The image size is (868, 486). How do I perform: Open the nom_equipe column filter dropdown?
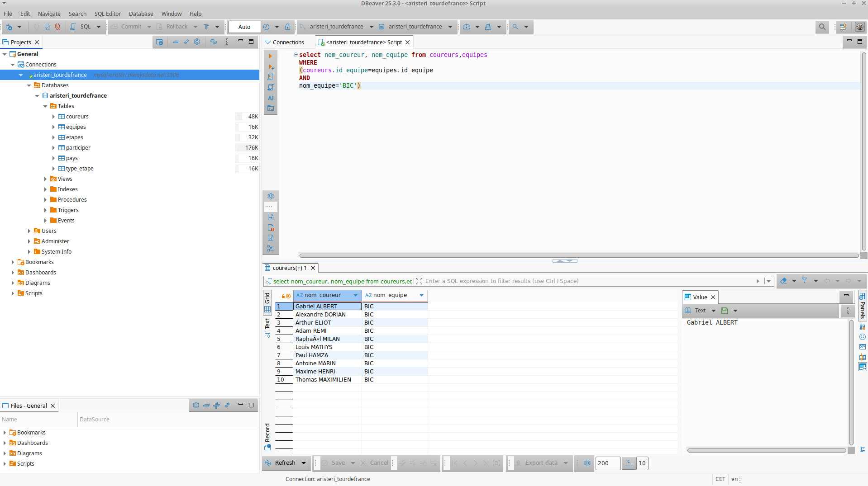coord(421,295)
